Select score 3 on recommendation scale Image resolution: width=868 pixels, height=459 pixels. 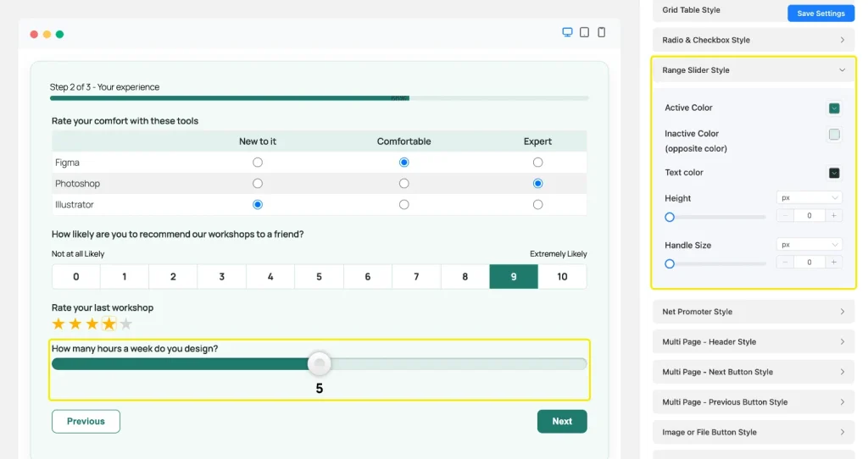click(x=221, y=277)
